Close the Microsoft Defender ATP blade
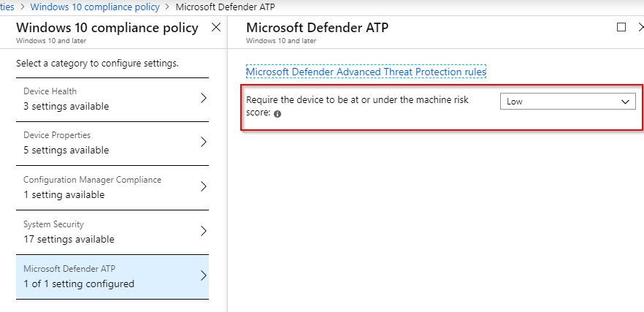The image size is (644, 312). (640, 28)
